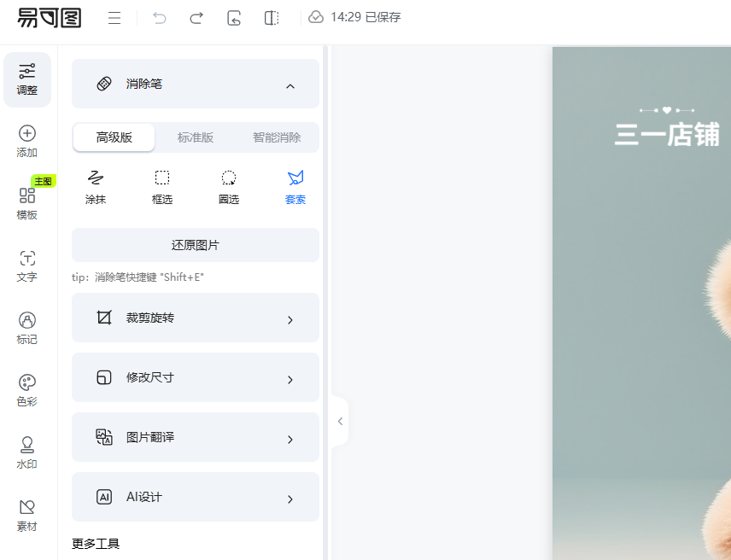Click the redo arrow icon
Image resolution: width=731 pixels, height=560 pixels.
tap(196, 18)
